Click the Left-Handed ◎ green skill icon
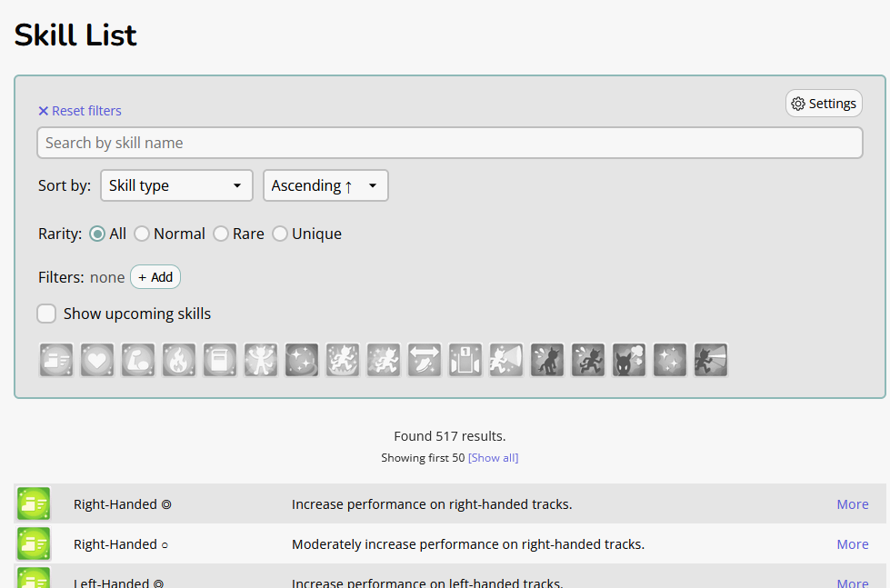The height and width of the screenshot is (588, 890). [x=34, y=578]
